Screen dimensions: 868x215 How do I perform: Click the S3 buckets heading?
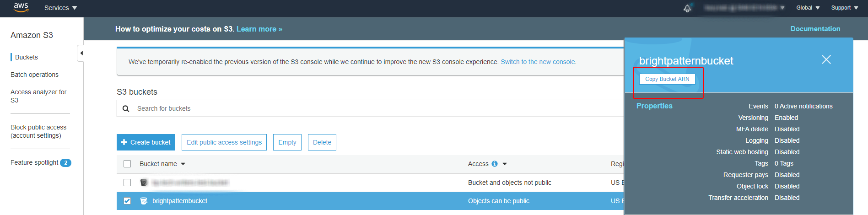(x=137, y=92)
